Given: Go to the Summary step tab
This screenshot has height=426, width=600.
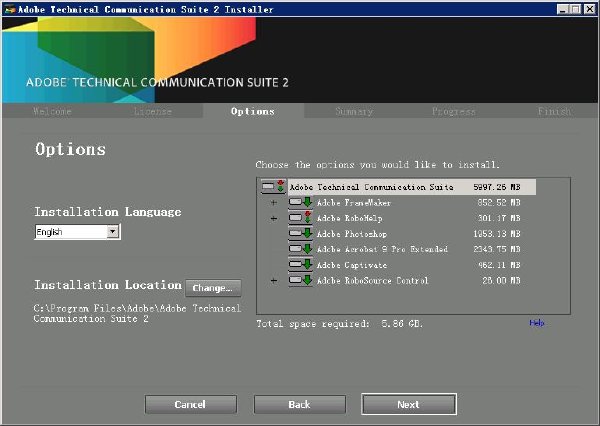Looking at the screenshot, I should coord(354,111).
